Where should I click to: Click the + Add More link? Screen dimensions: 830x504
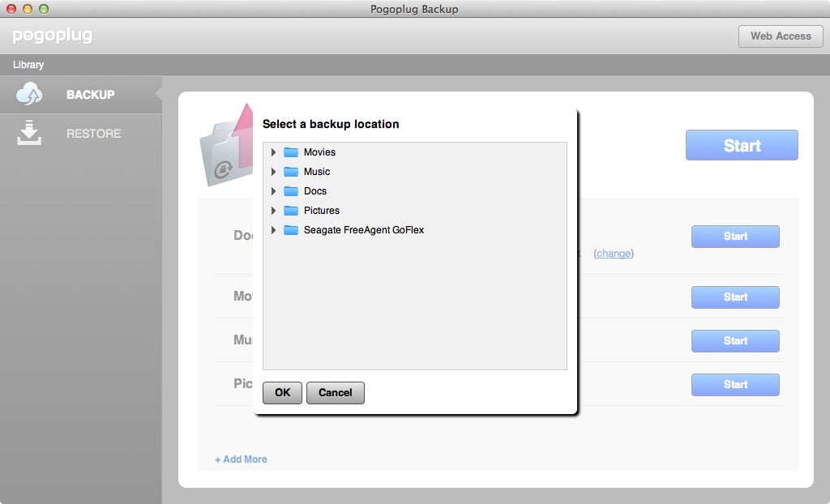[241, 459]
